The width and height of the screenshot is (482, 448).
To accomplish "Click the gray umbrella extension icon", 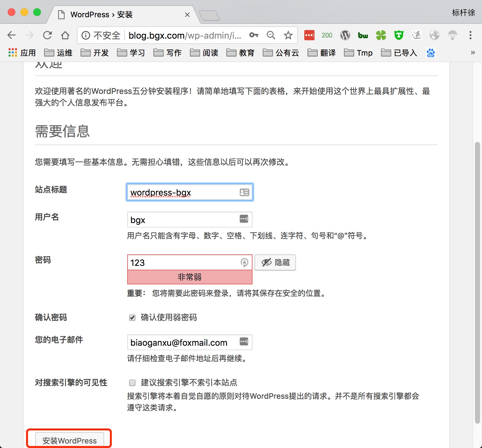I will pos(452,35).
